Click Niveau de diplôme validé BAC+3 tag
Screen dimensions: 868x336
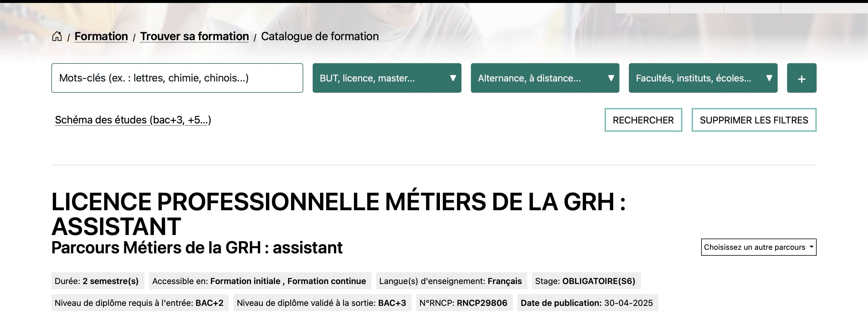pyautogui.click(x=322, y=303)
